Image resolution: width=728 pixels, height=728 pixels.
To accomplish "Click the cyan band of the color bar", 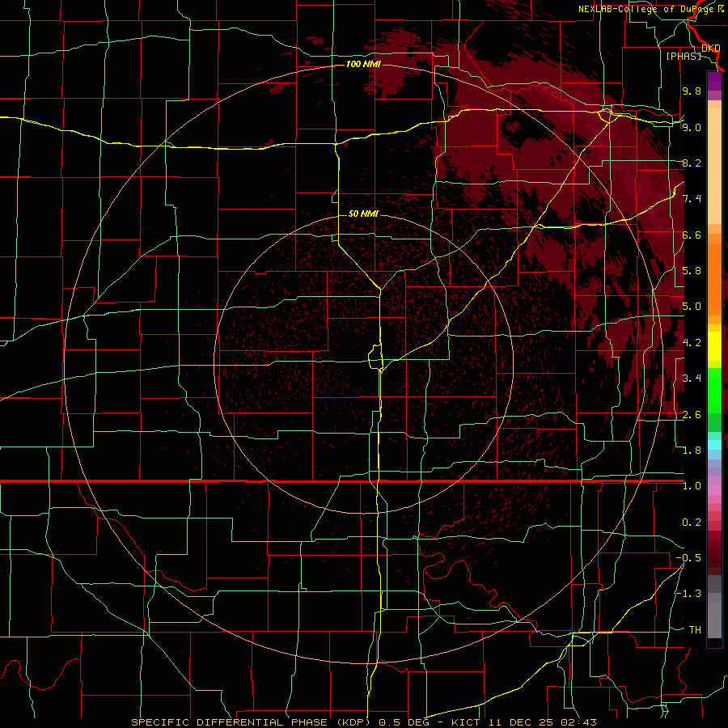I will point(714,444).
